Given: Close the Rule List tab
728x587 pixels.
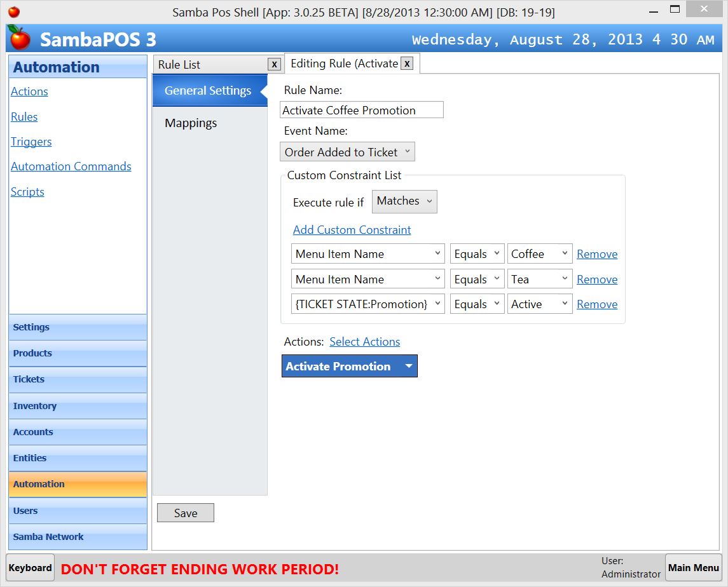Looking at the screenshot, I should [x=275, y=65].
